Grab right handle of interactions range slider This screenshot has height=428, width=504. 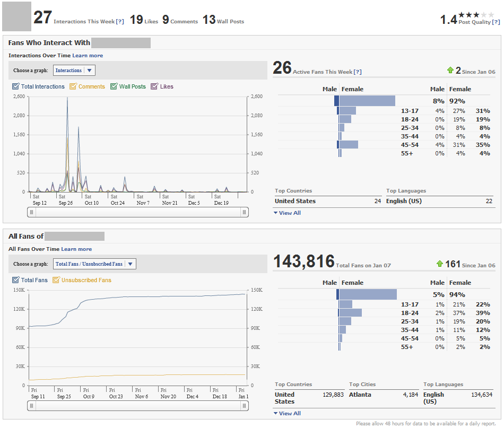coord(244,212)
